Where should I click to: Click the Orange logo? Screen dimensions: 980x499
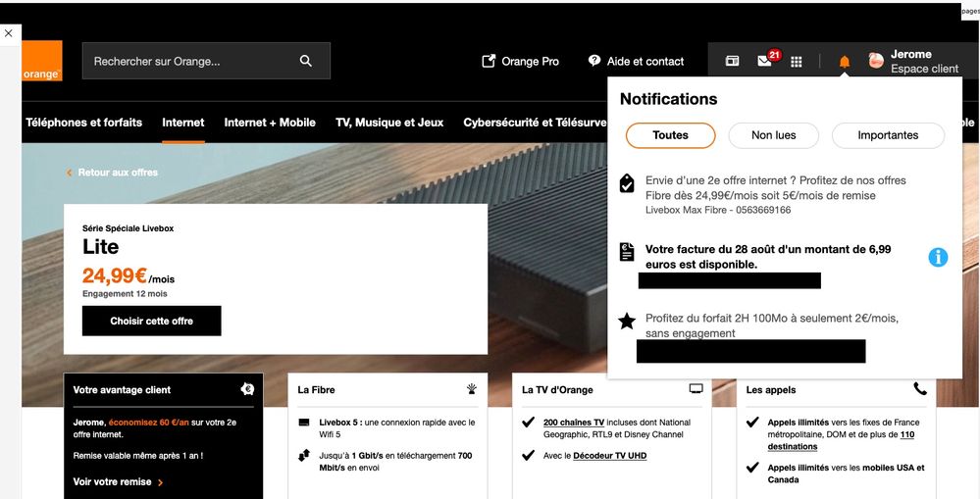click(42, 61)
